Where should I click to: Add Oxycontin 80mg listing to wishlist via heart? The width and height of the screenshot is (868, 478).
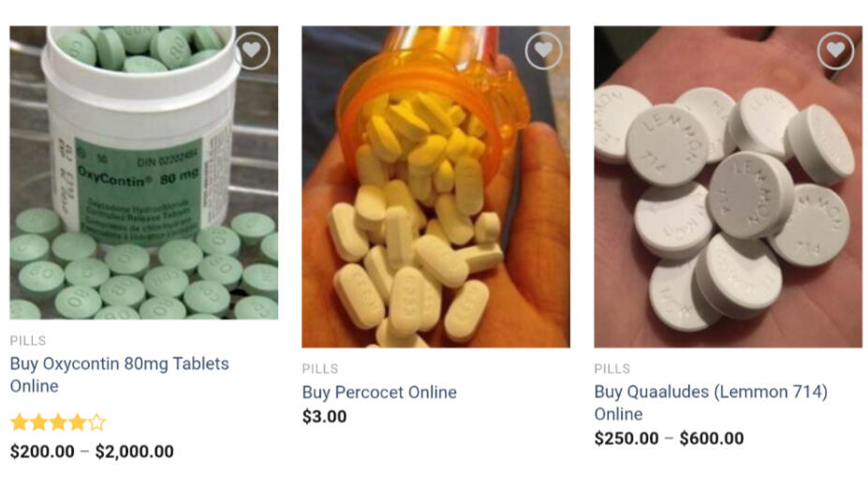pos(252,51)
